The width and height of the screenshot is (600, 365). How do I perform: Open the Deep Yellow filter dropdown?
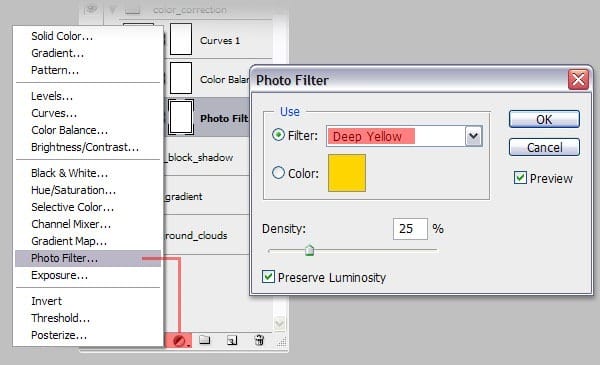tap(473, 136)
